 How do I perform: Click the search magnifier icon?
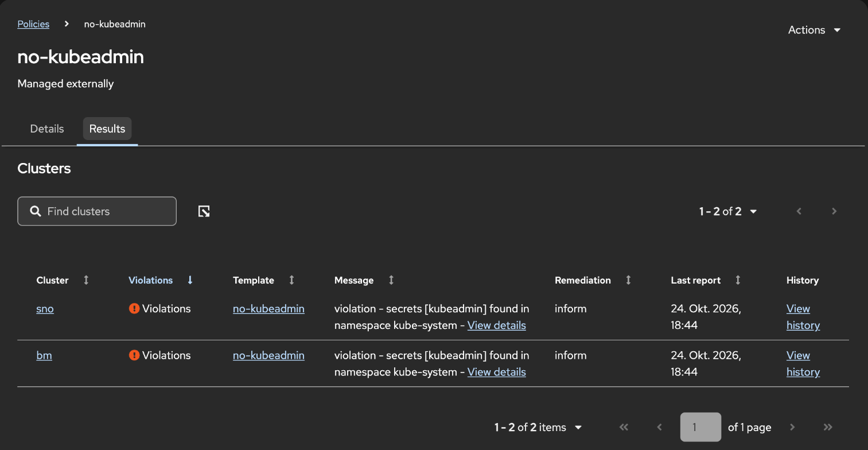pyautogui.click(x=35, y=211)
